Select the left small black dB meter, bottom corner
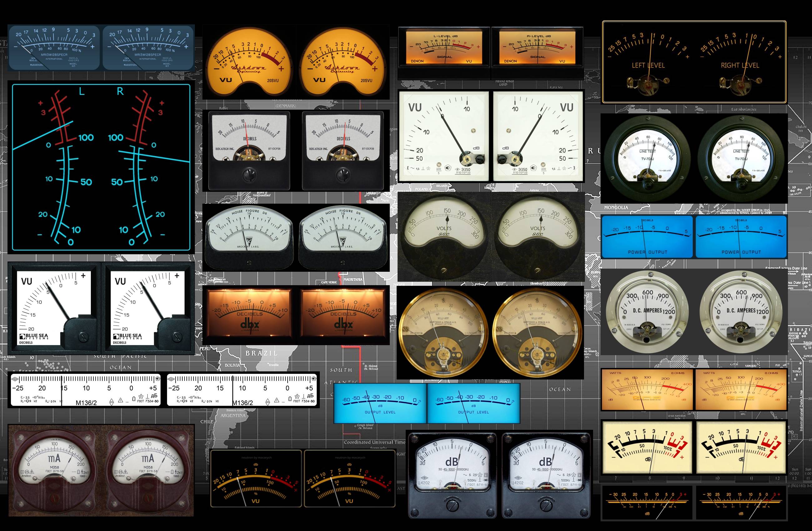The width and height of the screenshot is (812, 531). point(647,503)
